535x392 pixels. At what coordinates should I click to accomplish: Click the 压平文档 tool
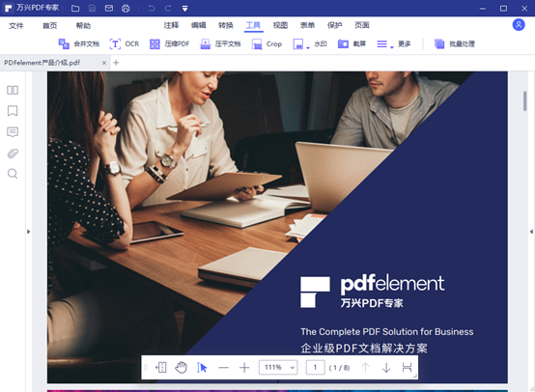pyautogui.click(x=220, y=43)
